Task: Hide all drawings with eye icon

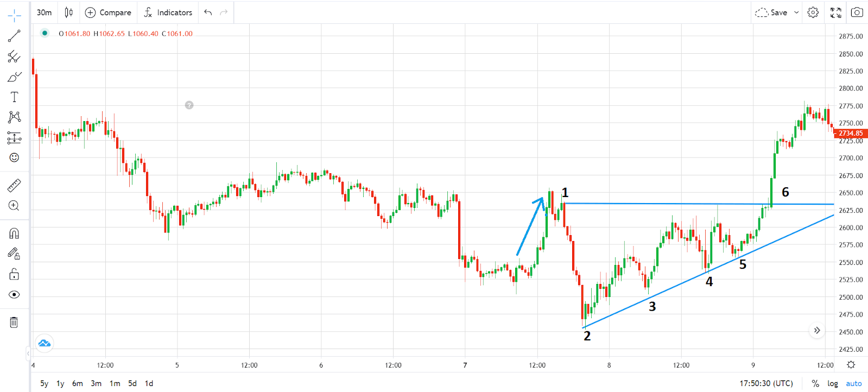Action: click(14, 294)
